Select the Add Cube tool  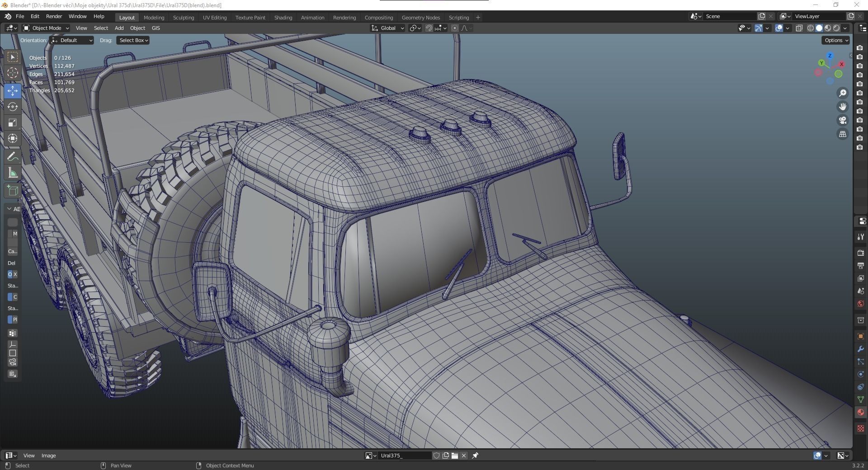point(13,191)
